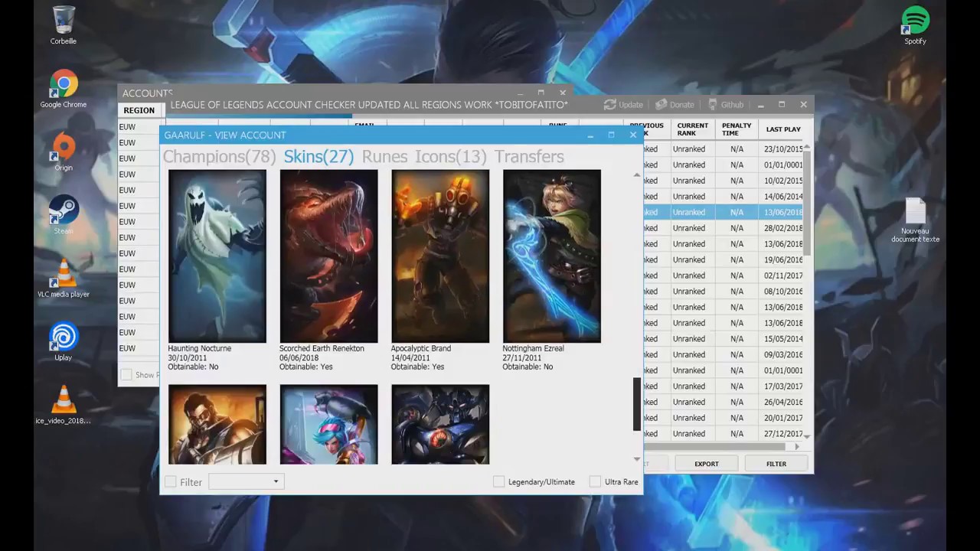
Task: Select the row with last play 23/10/2015
Action: click(x=723, y=149)
